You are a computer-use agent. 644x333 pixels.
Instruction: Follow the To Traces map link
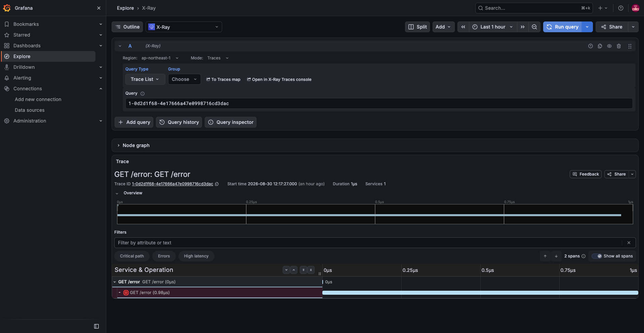(x=223, y=80)
